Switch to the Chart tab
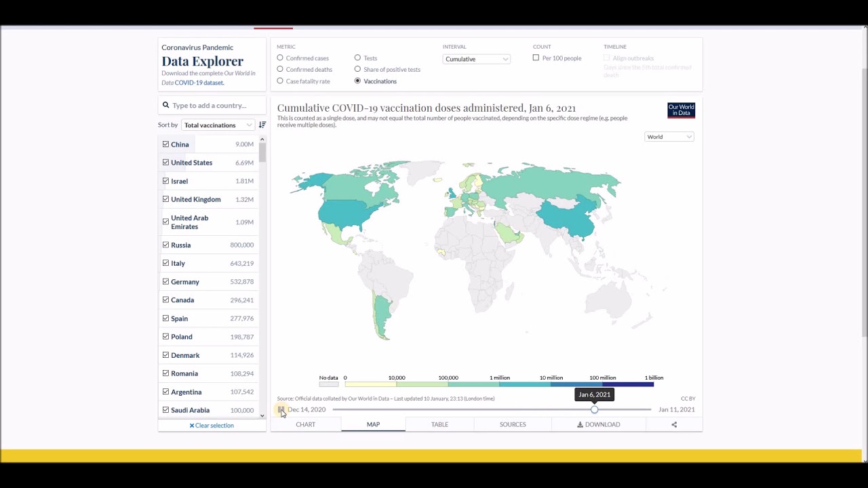The width and height of the screenshot is (868, 488). (305, 424)
